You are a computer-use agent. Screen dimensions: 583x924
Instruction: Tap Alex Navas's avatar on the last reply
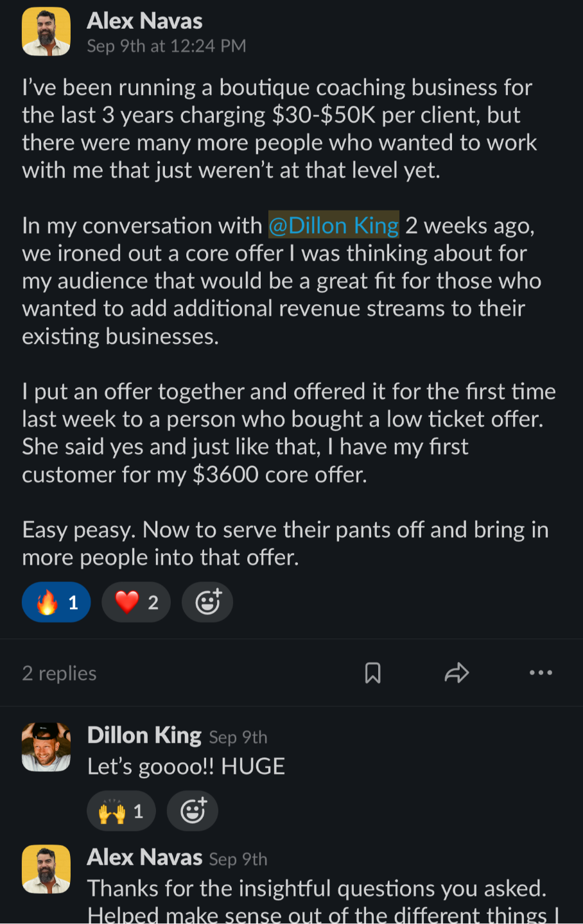(x=46, y=869)
